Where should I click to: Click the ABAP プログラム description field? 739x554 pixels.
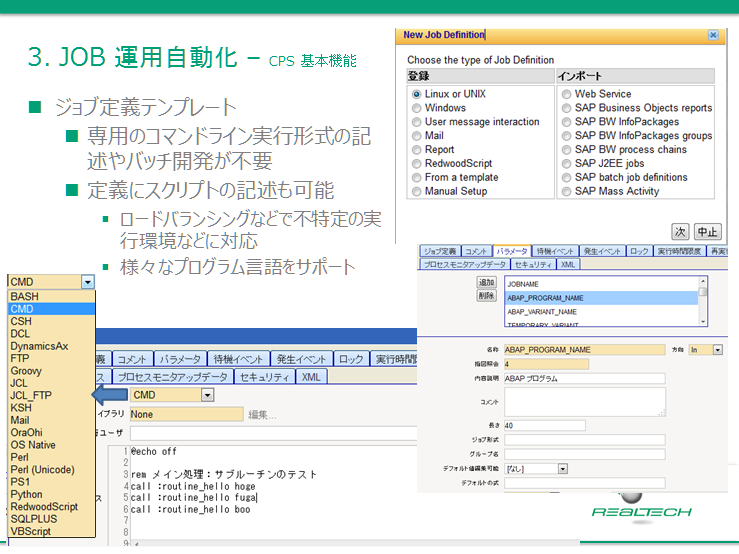click(x=584, y=379)
